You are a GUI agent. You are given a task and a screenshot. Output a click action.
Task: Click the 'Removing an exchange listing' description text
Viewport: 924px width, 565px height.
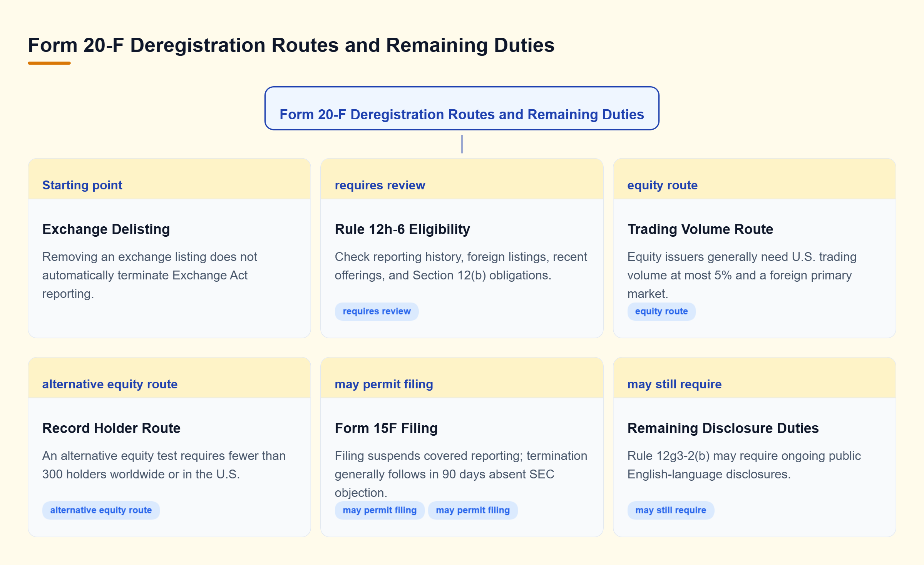click(x=150, y=275)
